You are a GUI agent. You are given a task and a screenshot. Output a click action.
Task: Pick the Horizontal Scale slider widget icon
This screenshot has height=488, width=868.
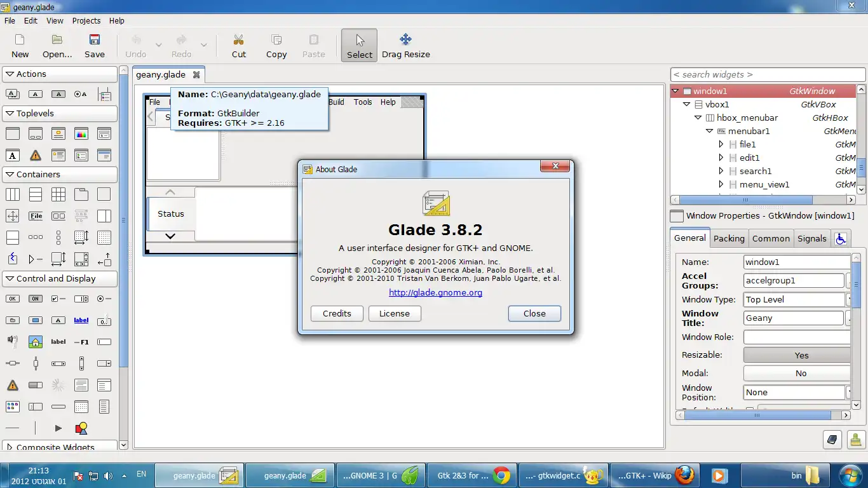point(13,363)
